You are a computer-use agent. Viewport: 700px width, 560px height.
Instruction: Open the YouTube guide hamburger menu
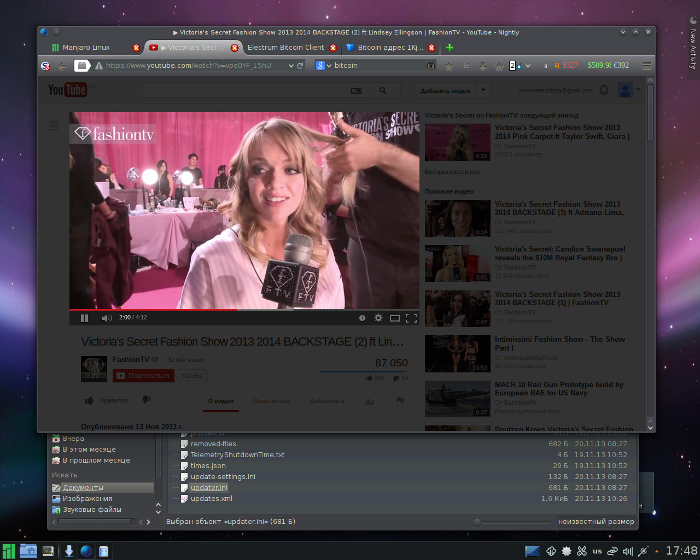tap(54, 125)
